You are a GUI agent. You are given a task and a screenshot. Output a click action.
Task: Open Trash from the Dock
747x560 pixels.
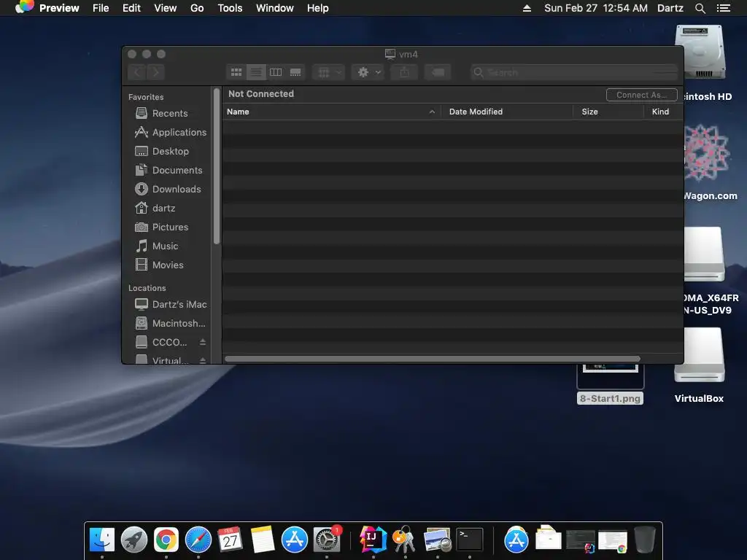coord(645,540)
